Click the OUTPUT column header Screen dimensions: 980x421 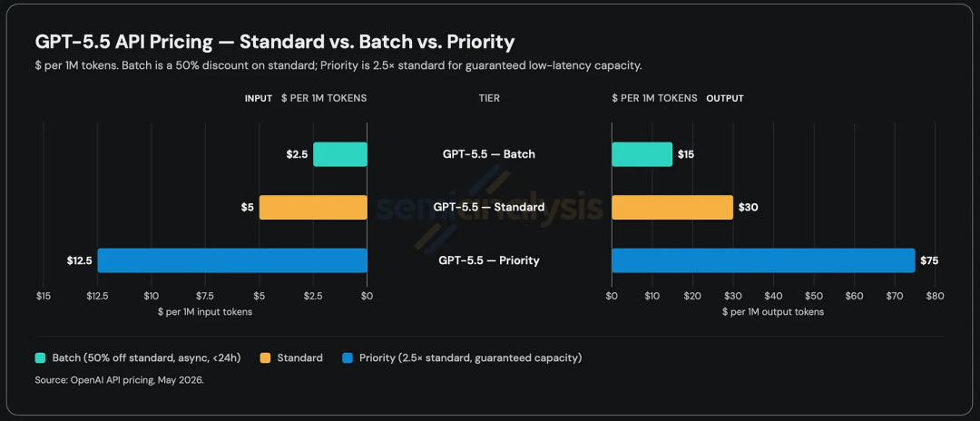click(x=725, y=99)
